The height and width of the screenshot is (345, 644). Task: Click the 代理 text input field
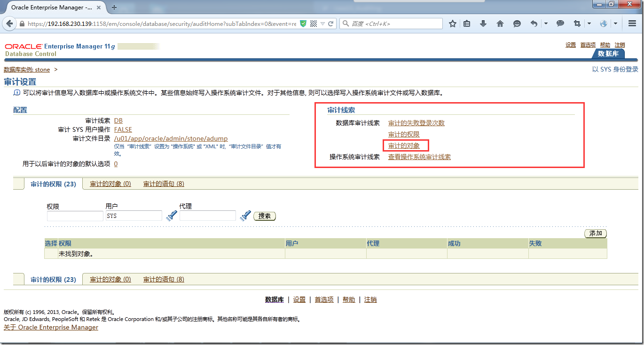(x=207, y=216)
